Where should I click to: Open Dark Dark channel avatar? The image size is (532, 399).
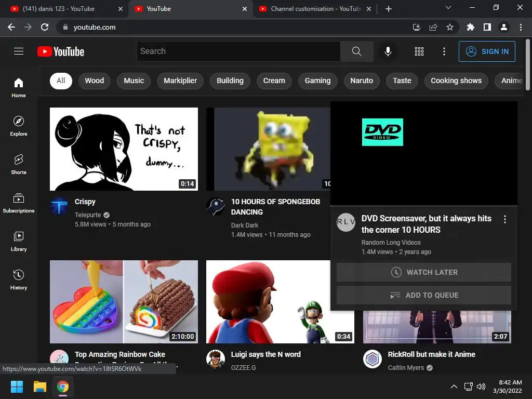216,206
